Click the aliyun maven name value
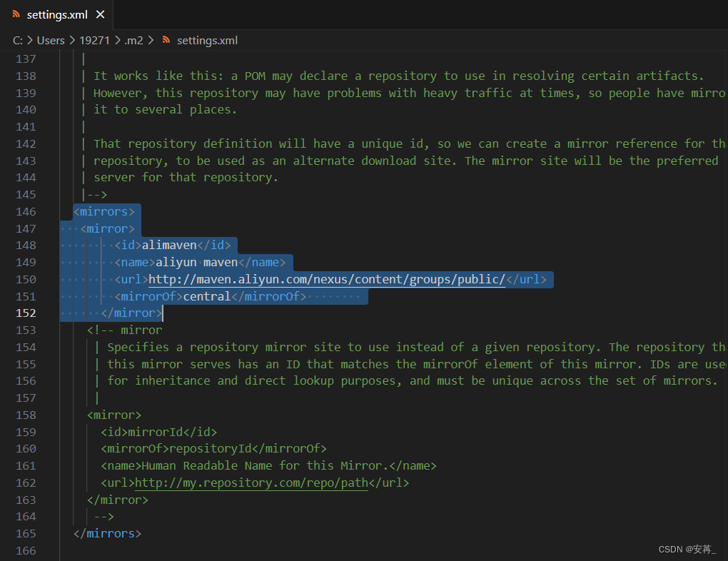This screenshot has width=728, height=561. point(196,263)
